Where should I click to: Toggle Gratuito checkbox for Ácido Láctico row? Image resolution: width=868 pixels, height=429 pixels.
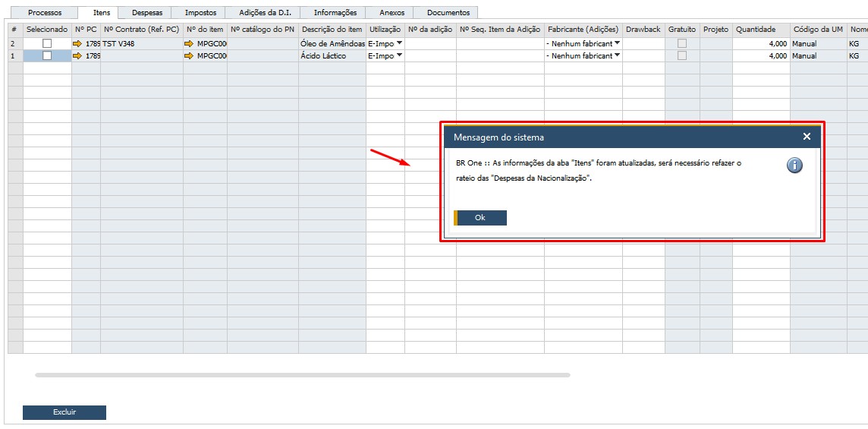(x=682, y=55)
